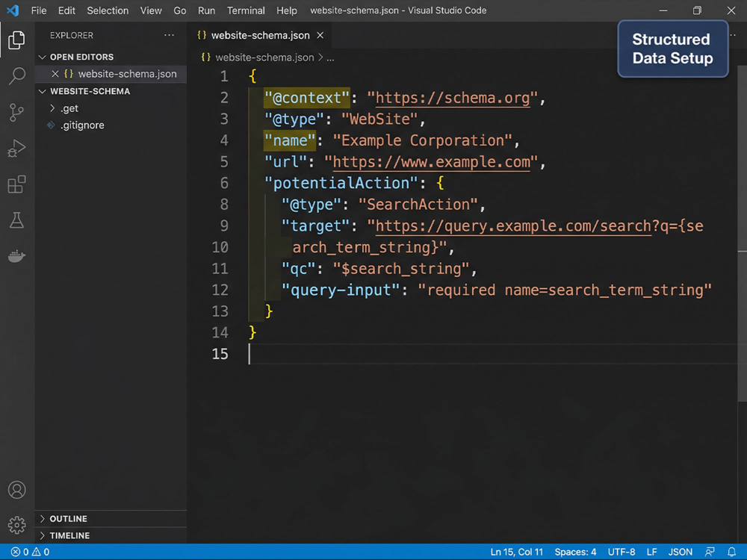
Task: Open notifications bell in status bar
Action: click(x=732, y=552)
